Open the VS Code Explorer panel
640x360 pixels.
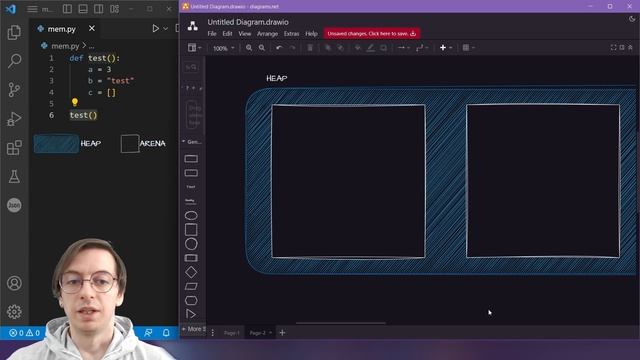coord(14,32)
